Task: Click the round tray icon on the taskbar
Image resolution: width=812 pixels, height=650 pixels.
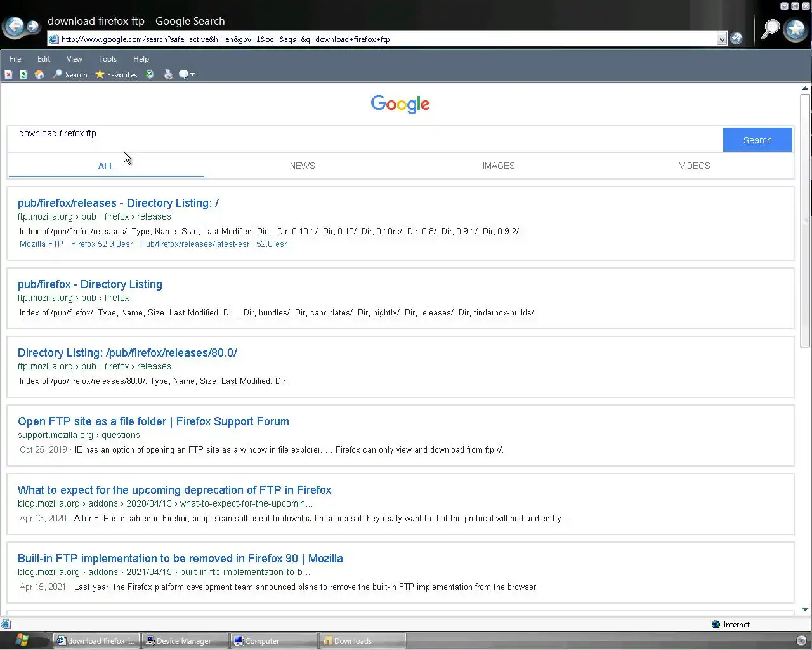Action: tap(801, 640)
